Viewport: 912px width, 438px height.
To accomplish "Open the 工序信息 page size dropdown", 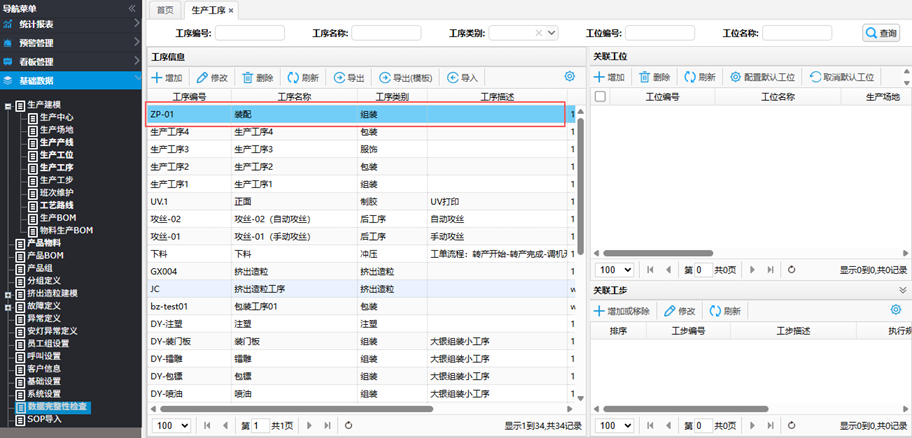I will pos(171,425).
